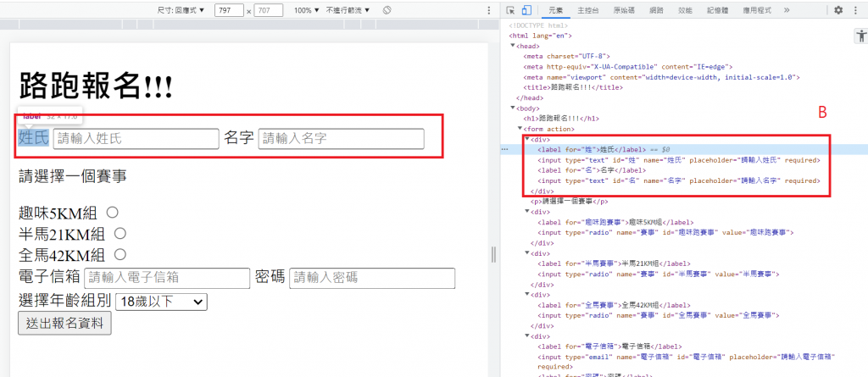The width and height of the screenshot is (868, 377).
Task: Collapse the form action element triangle
Action: coord(520,129)
